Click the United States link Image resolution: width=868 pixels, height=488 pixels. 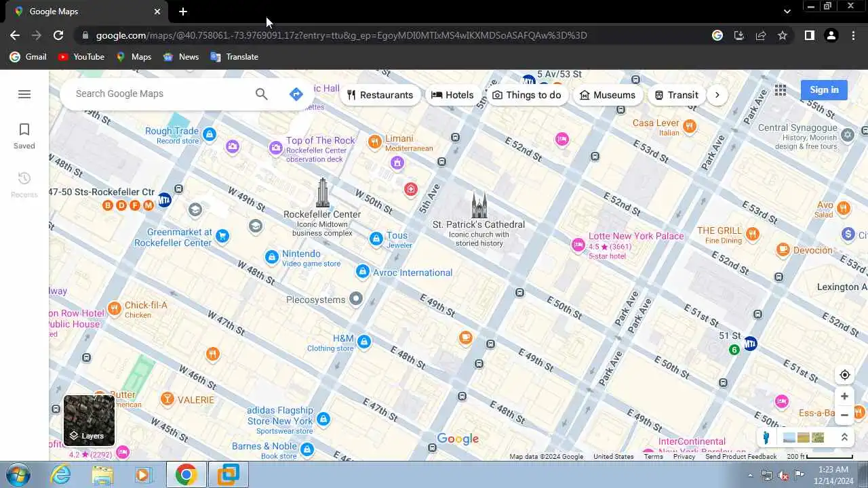tap(614, 457)
